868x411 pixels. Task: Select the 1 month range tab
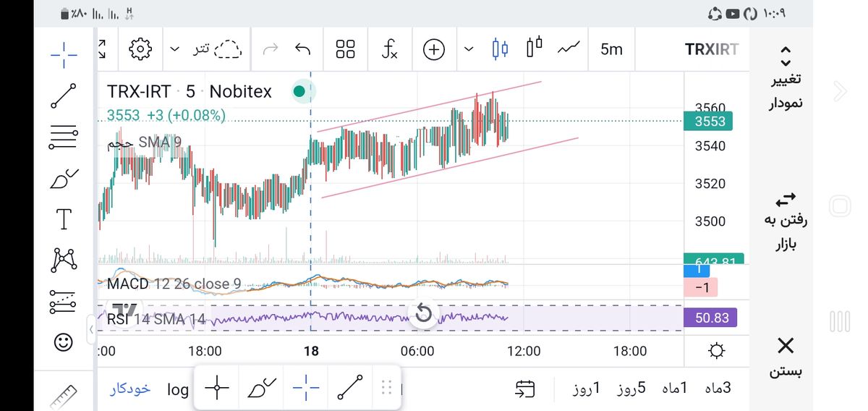674,388
